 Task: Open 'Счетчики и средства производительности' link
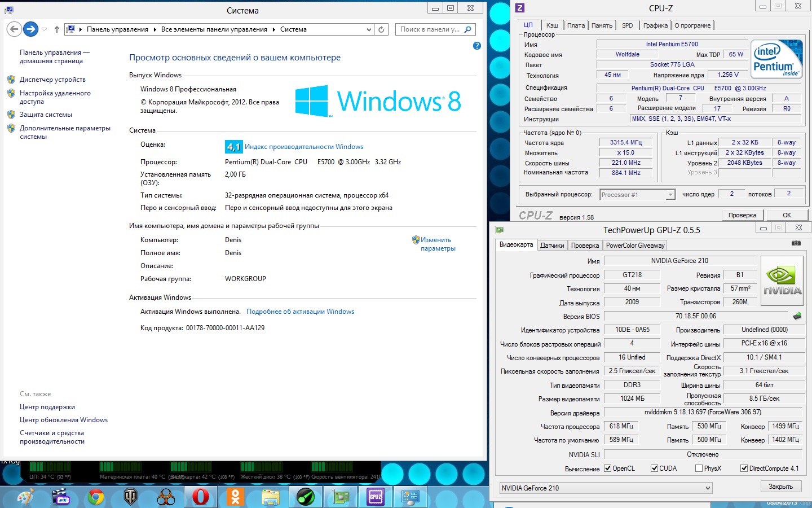click(x=52, y=437)
